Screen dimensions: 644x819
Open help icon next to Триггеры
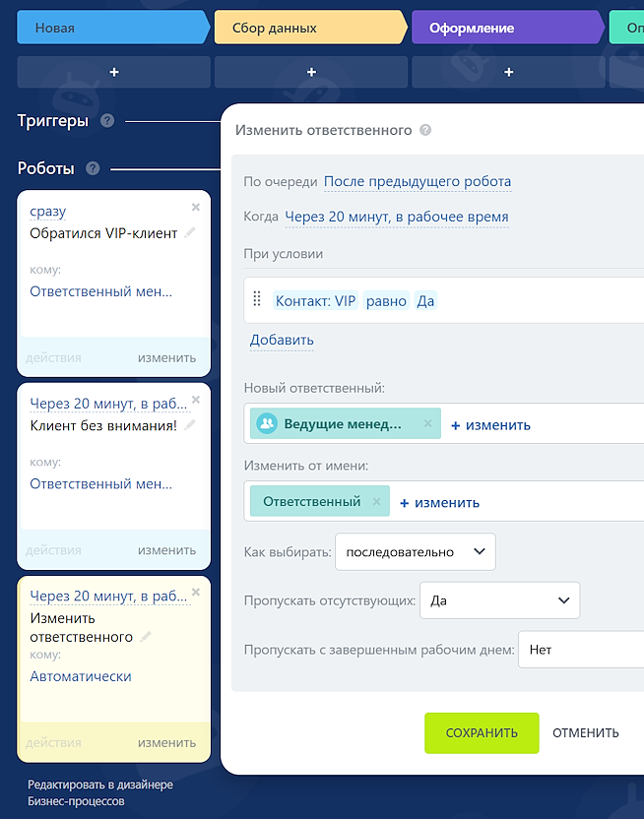pyautogui.click(x=107, y=121)
